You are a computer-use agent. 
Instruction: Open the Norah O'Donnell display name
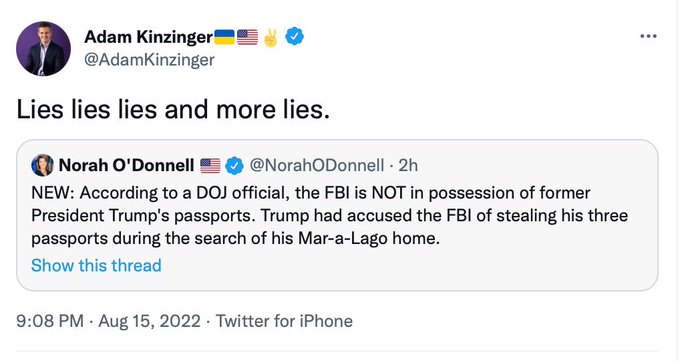[x=126, y=165]
